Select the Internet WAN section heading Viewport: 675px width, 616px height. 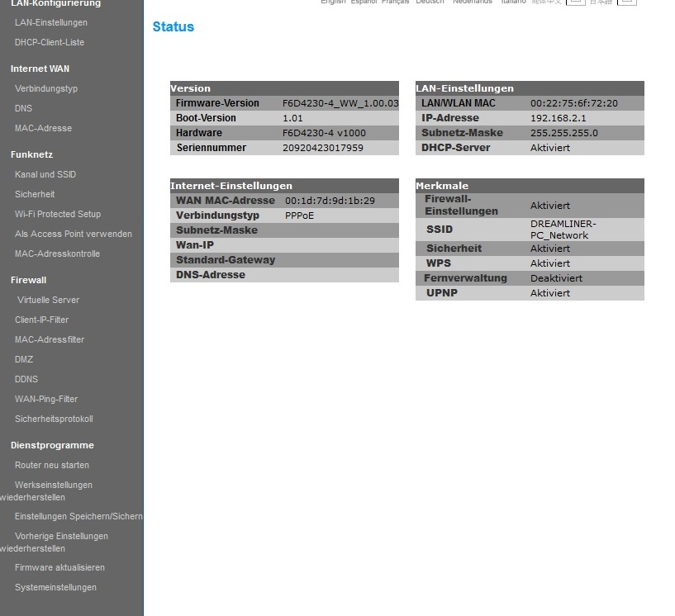pos(40,69)
